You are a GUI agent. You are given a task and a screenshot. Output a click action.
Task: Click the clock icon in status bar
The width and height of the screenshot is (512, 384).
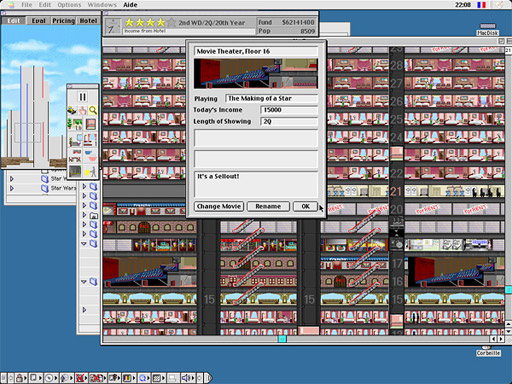click(112, 26)
